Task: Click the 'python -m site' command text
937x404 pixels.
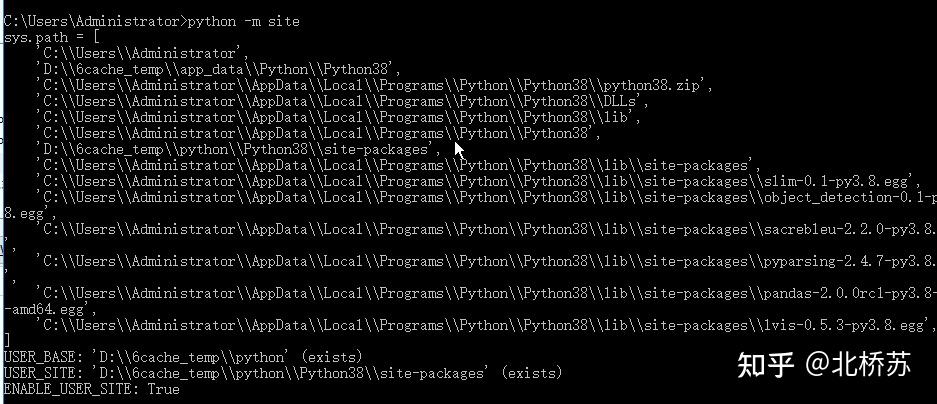Action: tap(244, 22)
